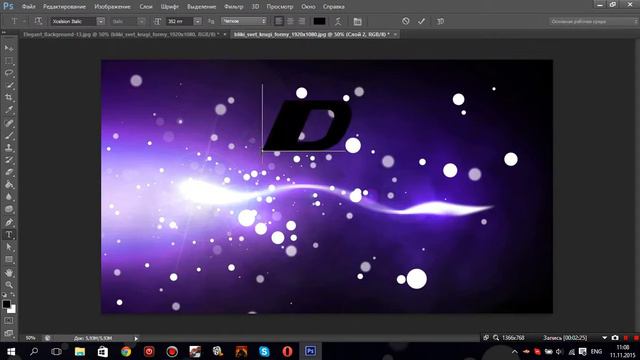Open the Шрифт menu
The height and width of the screenshot is (360, 640).
click(170, 7)
